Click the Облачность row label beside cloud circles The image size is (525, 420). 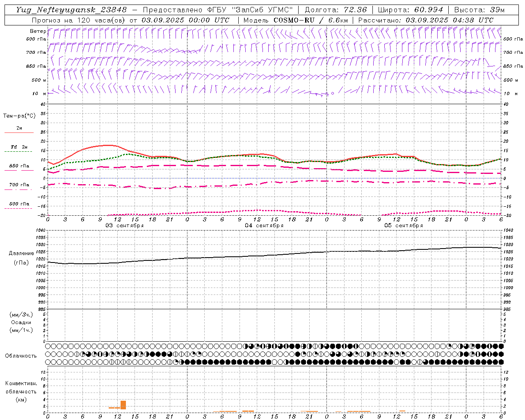[x=21, y=356]
